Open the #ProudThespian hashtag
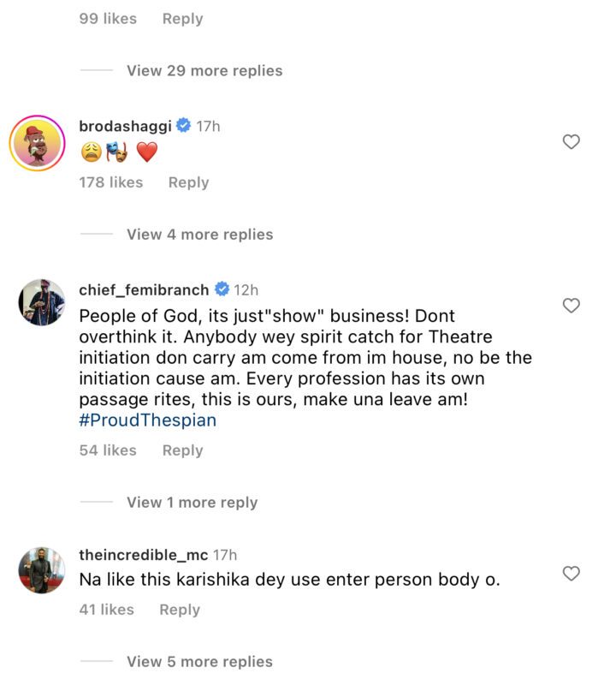Viewport: 616px width, 685px height. 148,420
